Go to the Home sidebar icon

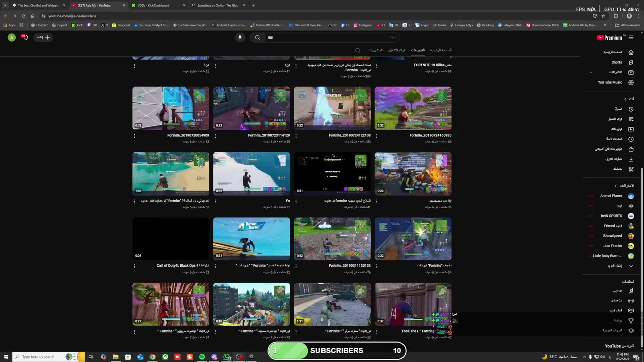pyautogui.click(x=631, y=52)
